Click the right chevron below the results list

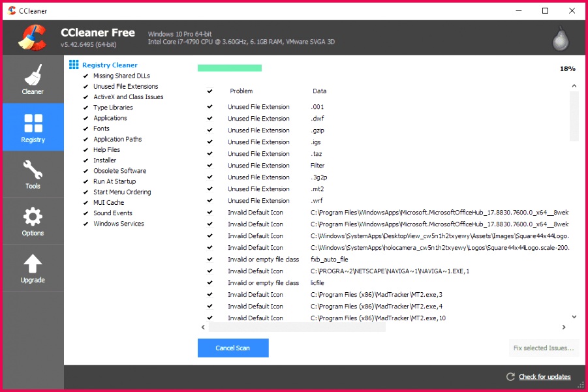pos(564,327)
